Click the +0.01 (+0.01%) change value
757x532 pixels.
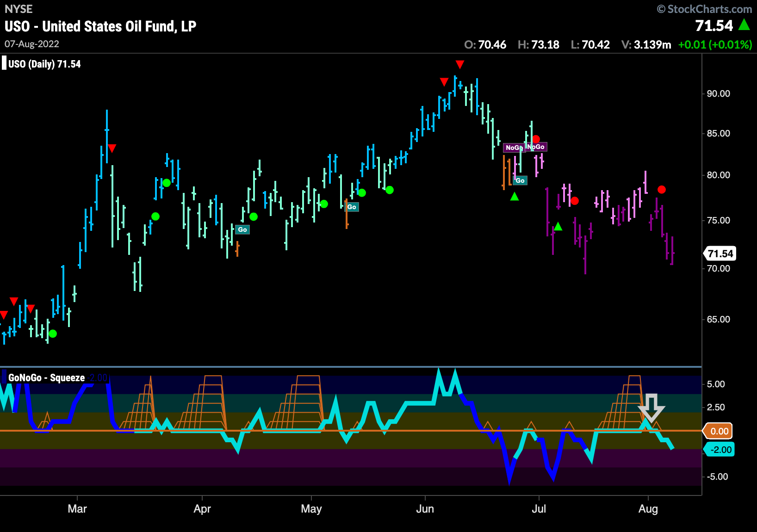[715, 44]
